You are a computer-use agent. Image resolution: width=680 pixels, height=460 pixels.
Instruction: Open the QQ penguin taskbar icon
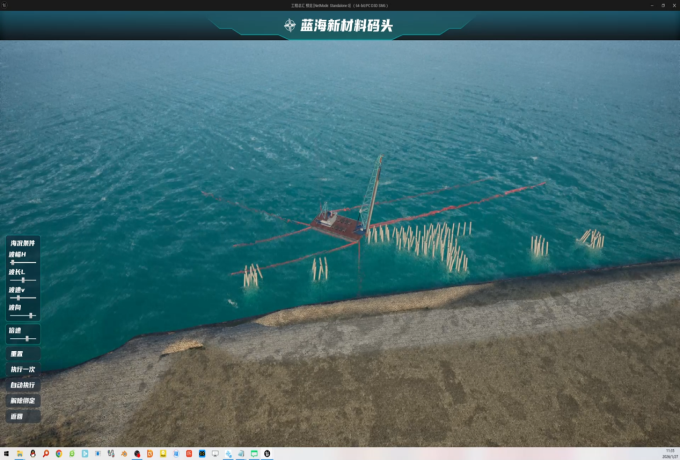tap(33, 453)
